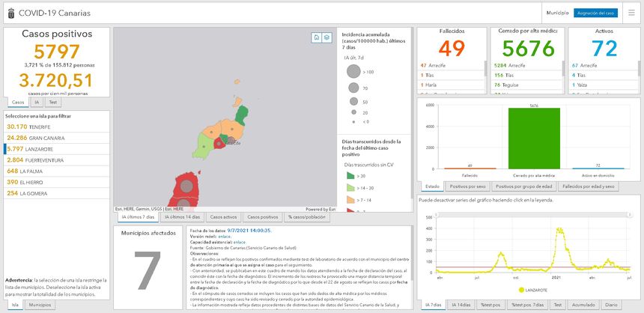Open the map layers list icon

(326, 37)
